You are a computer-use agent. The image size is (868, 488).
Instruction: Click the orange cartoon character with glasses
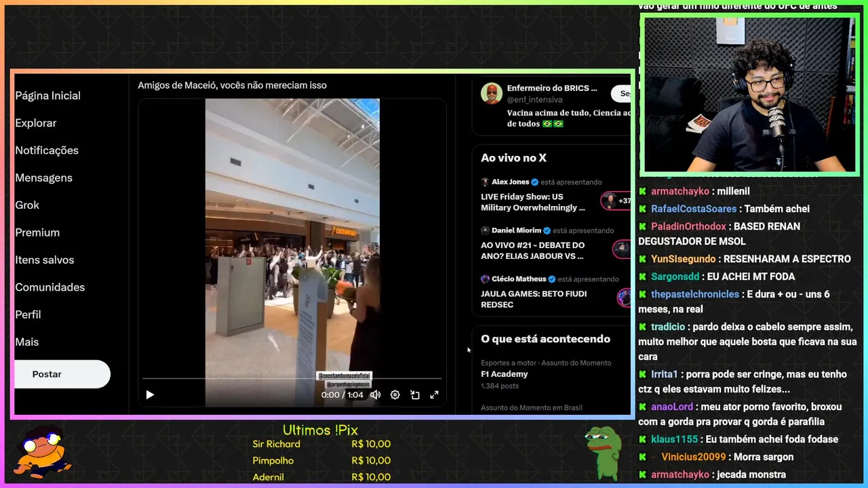(x=43, y=453)
